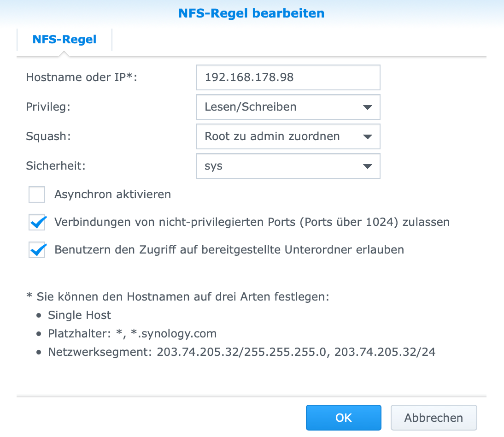Viewport: 504px width, 437px height.
Task: Cancel the dialog with Abbrechen
Action: click(x=434, y=418)
